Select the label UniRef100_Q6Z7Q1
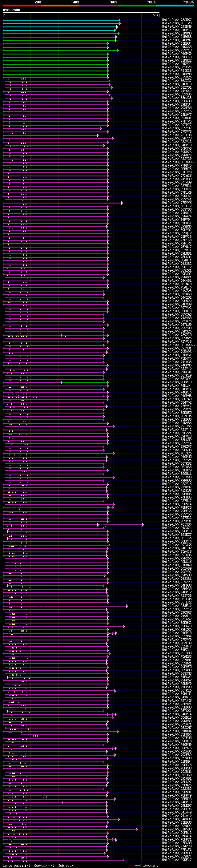 pos(177,88)
